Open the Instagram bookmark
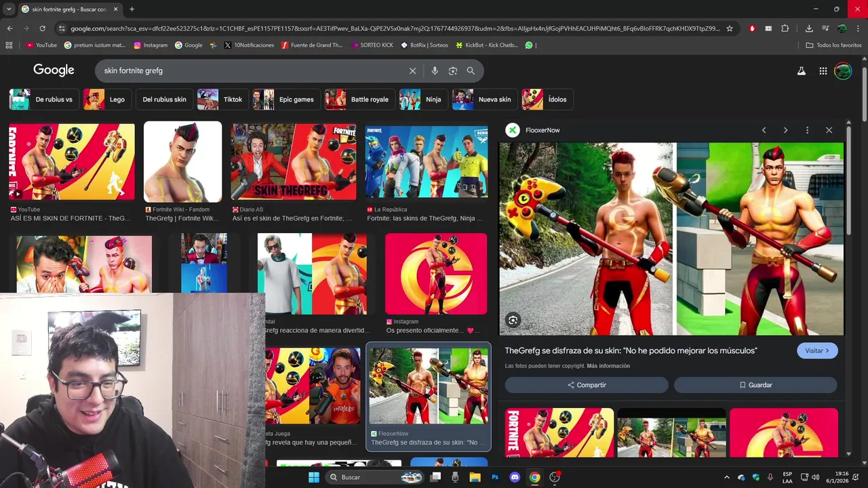This screenshot has width=868, height=488. pos(151,45)
